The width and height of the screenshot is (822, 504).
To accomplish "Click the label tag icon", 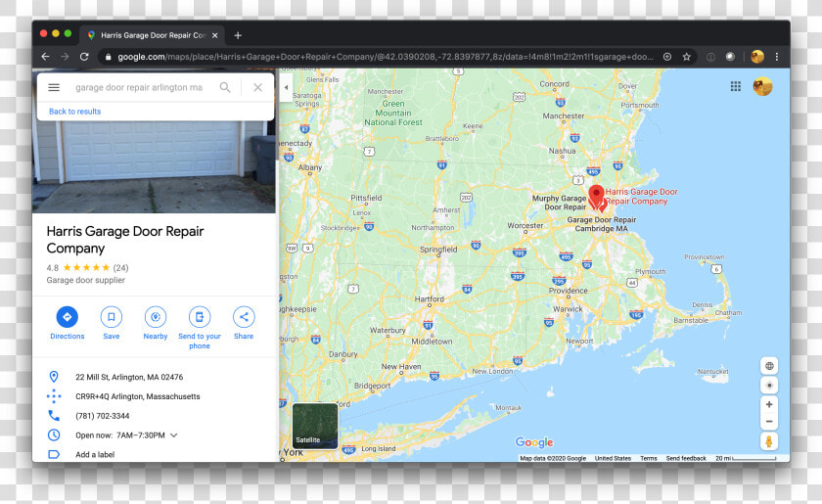I will [x=54, y=454].
